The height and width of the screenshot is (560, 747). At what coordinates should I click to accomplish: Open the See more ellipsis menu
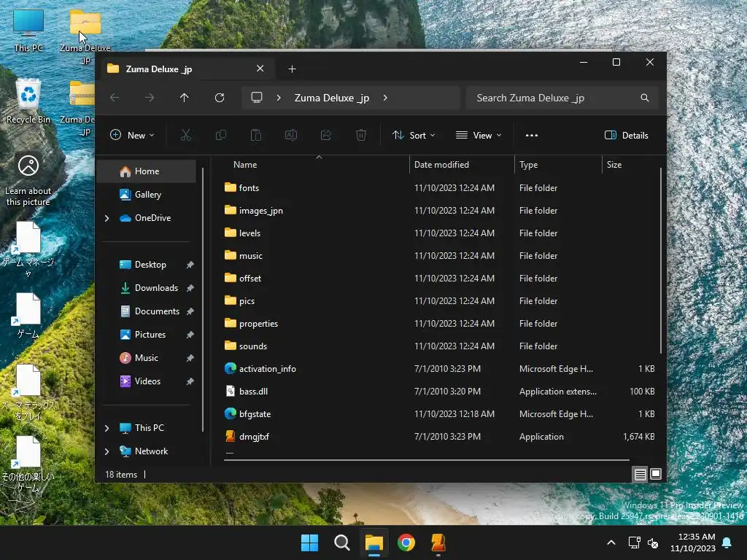click(532, 135)
